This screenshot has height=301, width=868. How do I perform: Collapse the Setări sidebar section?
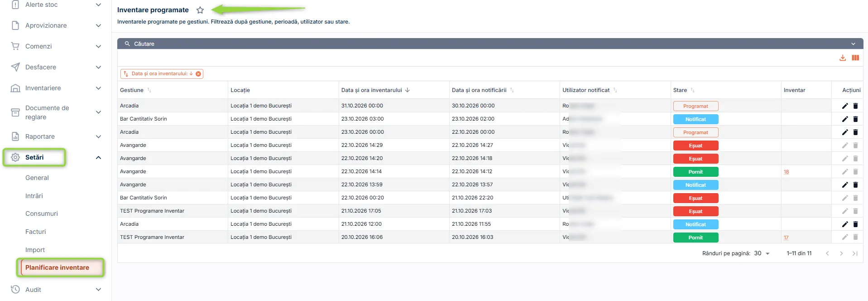[98, 157]
